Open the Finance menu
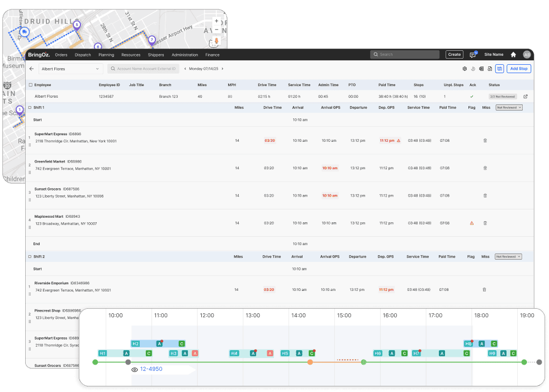The image size is (549, 392). [x=212, y=55]
